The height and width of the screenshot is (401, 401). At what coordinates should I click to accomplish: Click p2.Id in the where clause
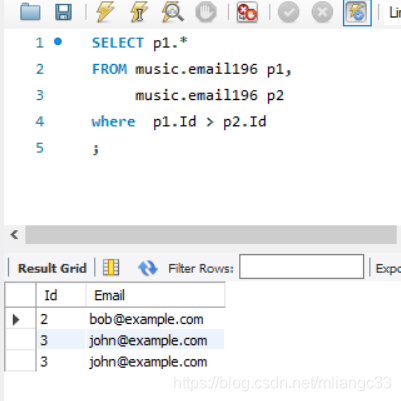click(x=245, y=122)
